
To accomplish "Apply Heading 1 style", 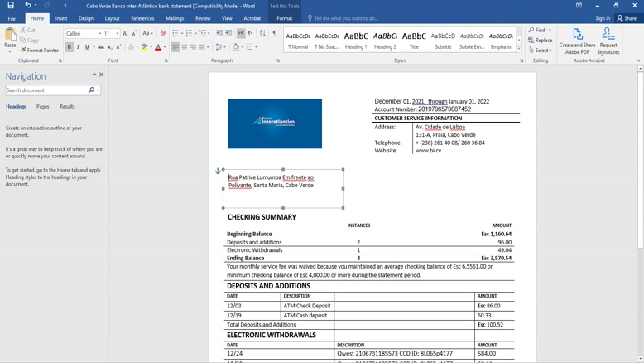I will [356, 41].
